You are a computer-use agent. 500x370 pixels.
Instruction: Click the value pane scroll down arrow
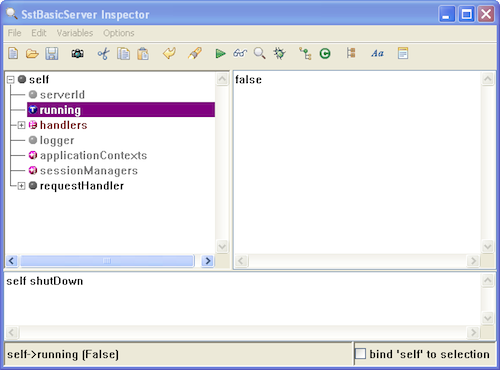488,247
